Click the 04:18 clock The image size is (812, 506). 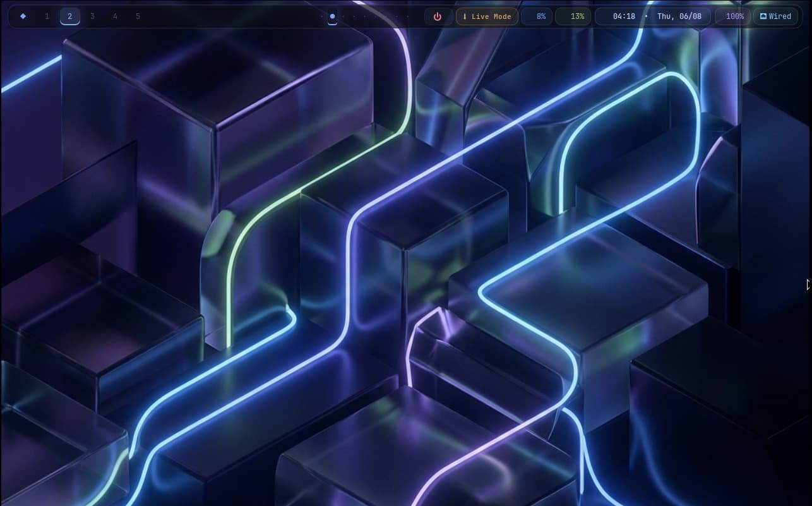coord(624,16)
